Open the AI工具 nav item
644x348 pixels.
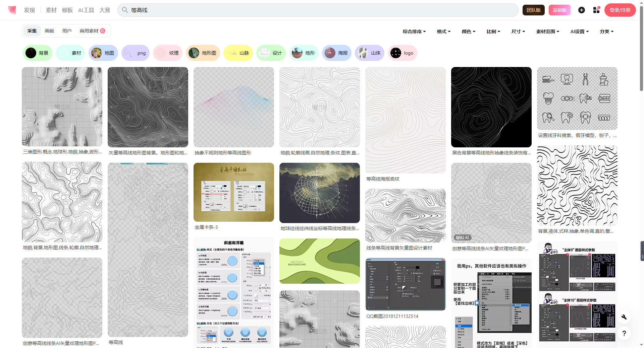click(x=86, y=10)
